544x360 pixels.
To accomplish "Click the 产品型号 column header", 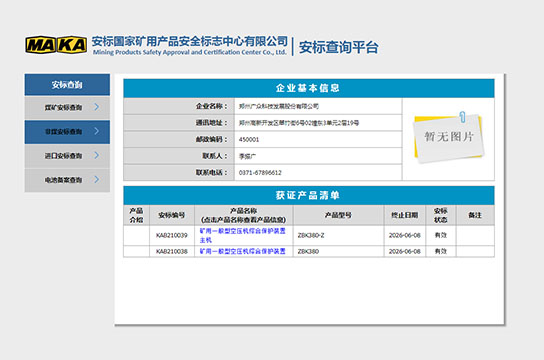I will point(338,215).
